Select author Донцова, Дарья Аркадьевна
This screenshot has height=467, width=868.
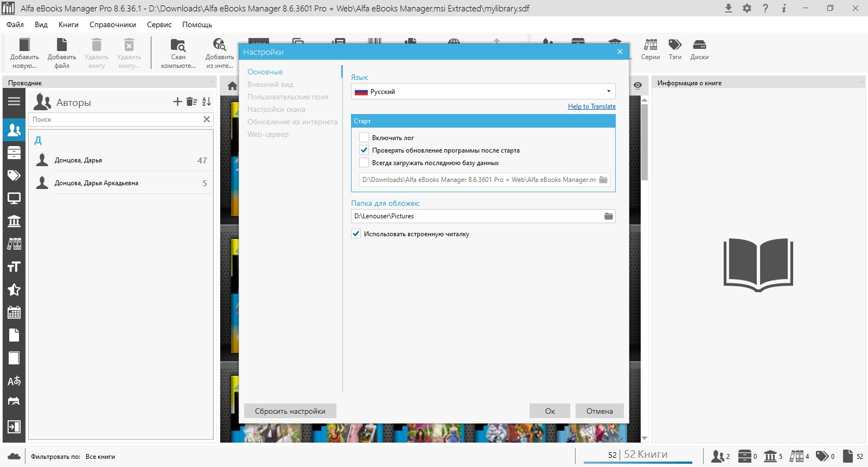[120, 183]
